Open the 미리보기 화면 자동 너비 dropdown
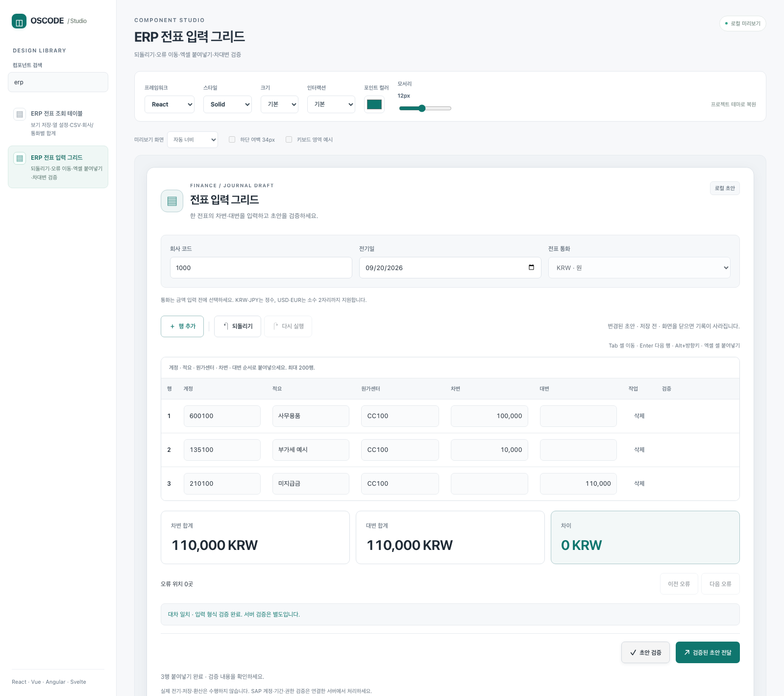Image resolution: width=784 pixels, height=696 pixels. point(193,140)
